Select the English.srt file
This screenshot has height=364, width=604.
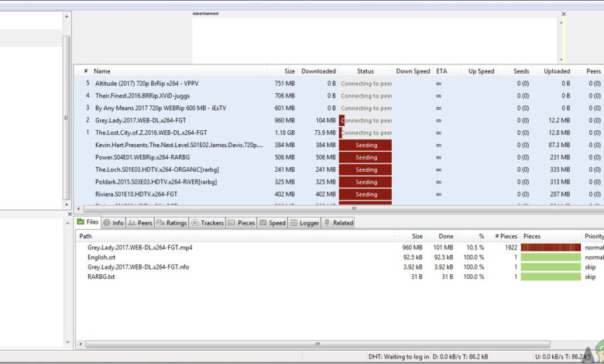pos(101,257)
